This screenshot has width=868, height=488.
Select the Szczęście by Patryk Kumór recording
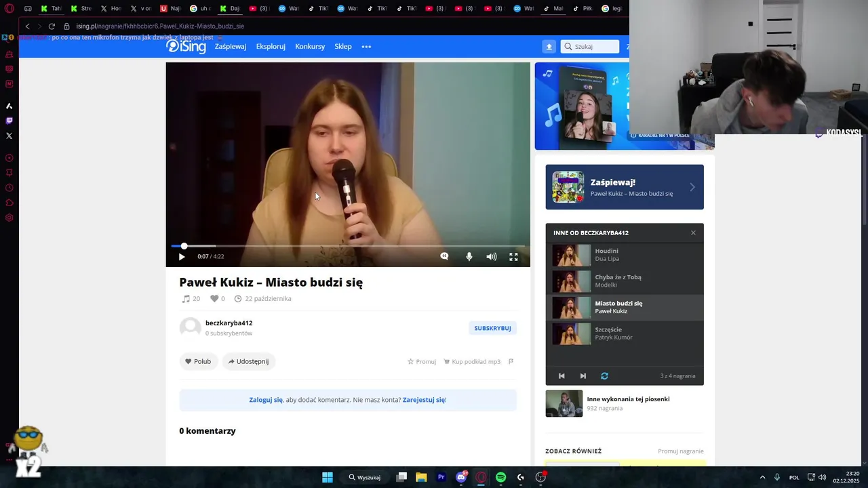pyautogui.click(x=625, y=333)
